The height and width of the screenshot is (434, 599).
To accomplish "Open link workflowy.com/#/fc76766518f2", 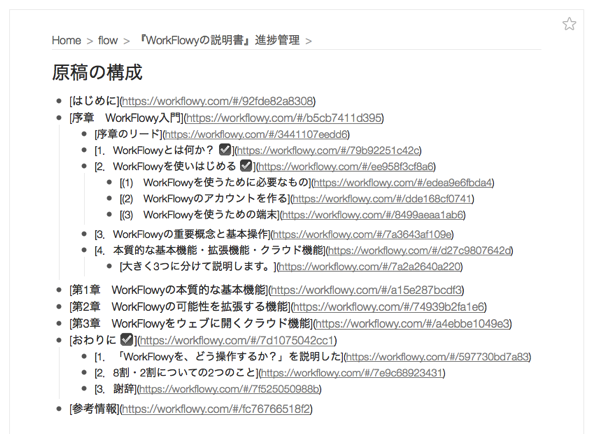I will tap(216, 409).
